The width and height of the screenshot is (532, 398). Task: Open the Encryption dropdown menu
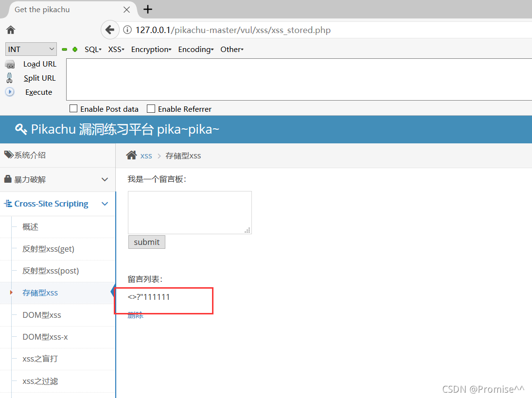(x=151, y=50)
